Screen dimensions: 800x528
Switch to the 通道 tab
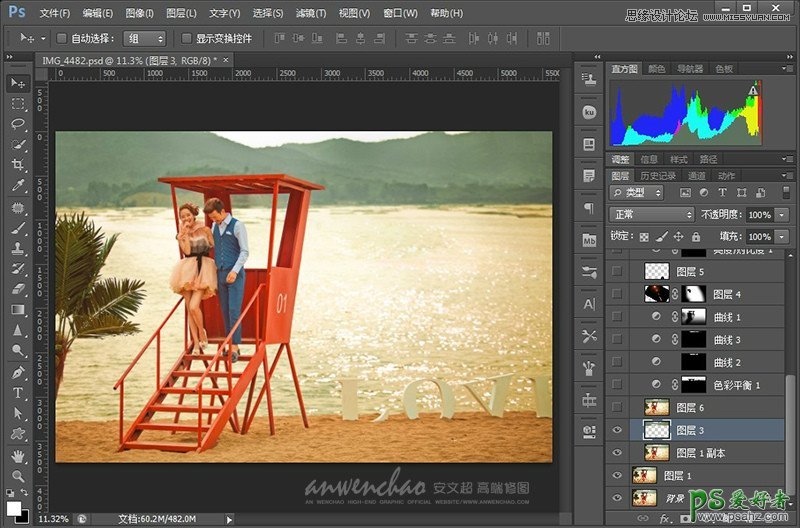697,176
